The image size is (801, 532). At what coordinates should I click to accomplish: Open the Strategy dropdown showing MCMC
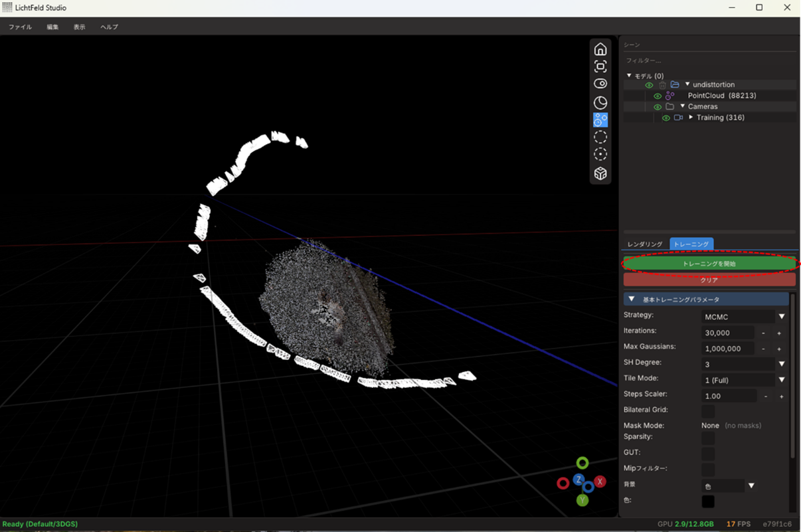point(744,317)
